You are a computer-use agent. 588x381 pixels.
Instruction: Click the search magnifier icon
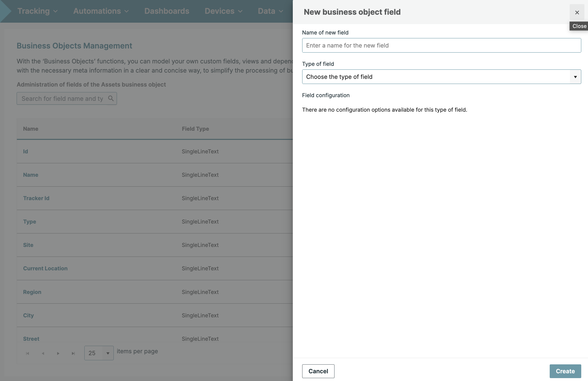[x=111, y=98]
